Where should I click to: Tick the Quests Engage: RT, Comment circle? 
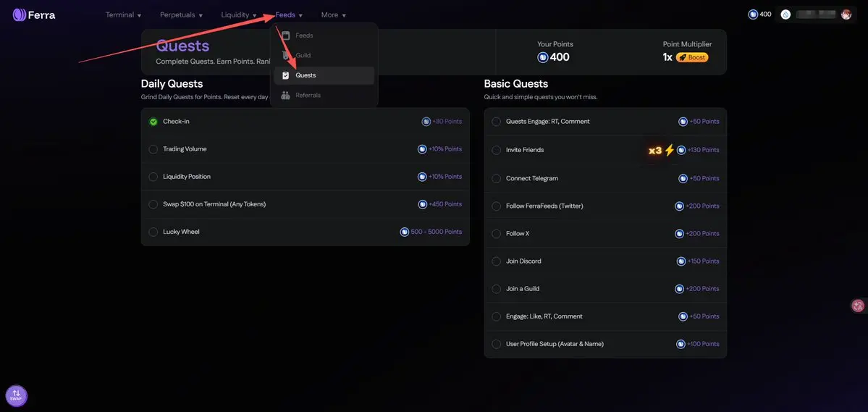pyautogui.click(x=496, y=121)
